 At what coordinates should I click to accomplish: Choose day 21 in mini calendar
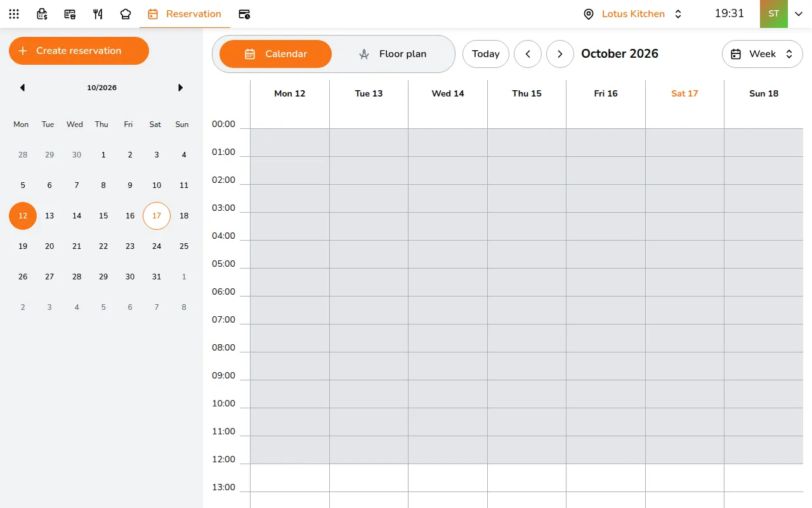click(x=77, y=246)
